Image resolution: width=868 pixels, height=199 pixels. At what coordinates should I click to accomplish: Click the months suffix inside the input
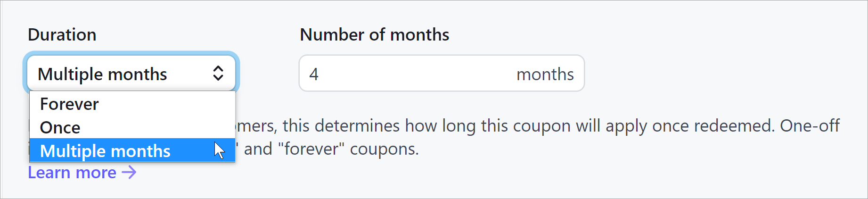coord(545,74)
